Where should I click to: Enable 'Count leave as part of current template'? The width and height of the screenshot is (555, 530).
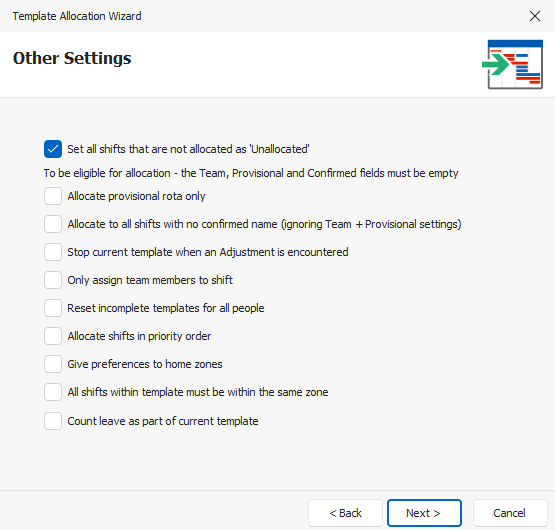click(x=53, y=421)
